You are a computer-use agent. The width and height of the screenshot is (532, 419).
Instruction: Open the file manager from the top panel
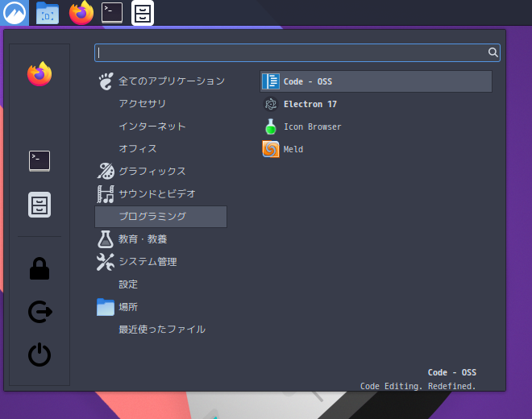[x=48, y=13]
